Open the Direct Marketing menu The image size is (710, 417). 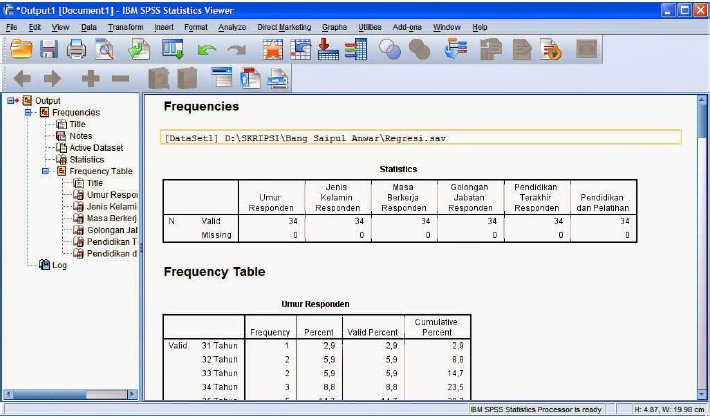(x=285, y=27)
